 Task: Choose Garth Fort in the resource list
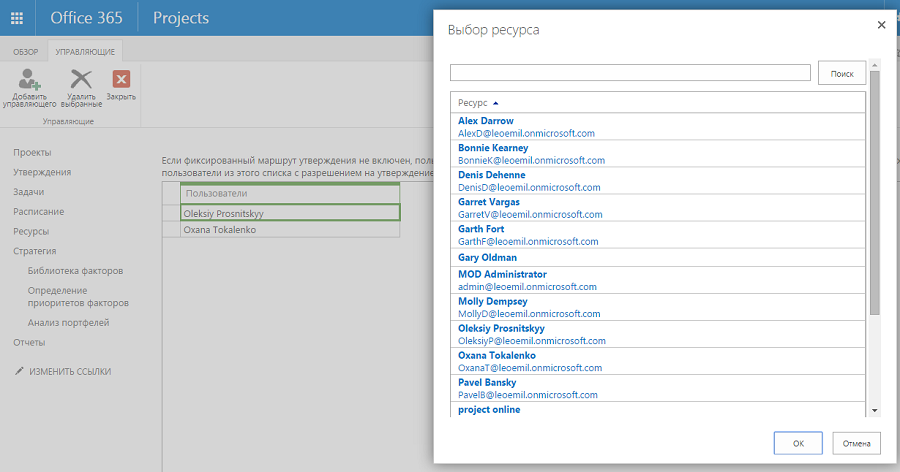coord(481,229)
